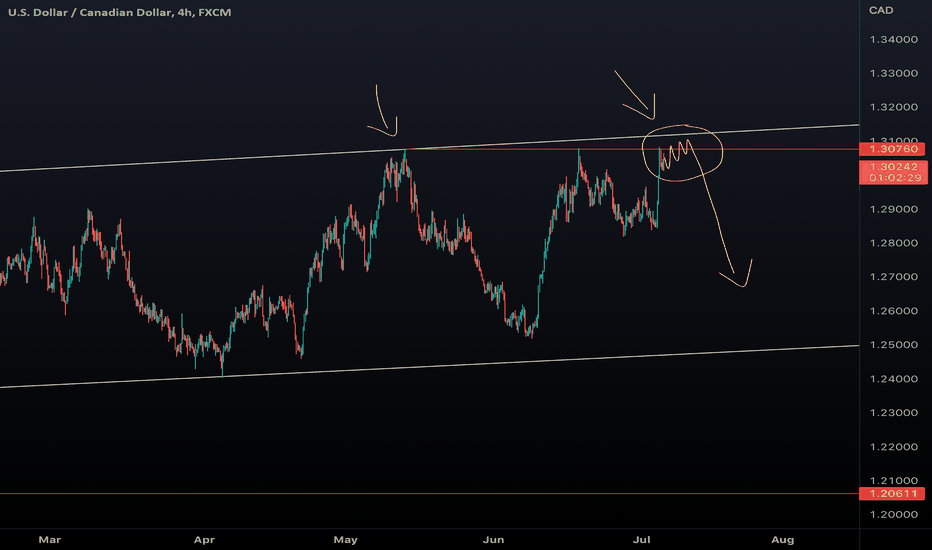The height and width of the screenshot is (550, 932).
Task: Click the May label on time axis
Action: point(345,540)
